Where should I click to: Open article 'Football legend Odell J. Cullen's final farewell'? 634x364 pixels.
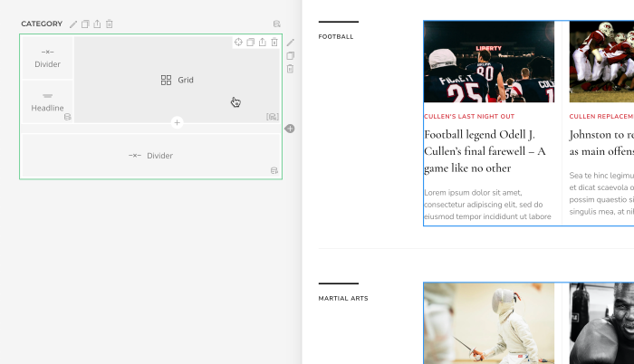[485, 151]
